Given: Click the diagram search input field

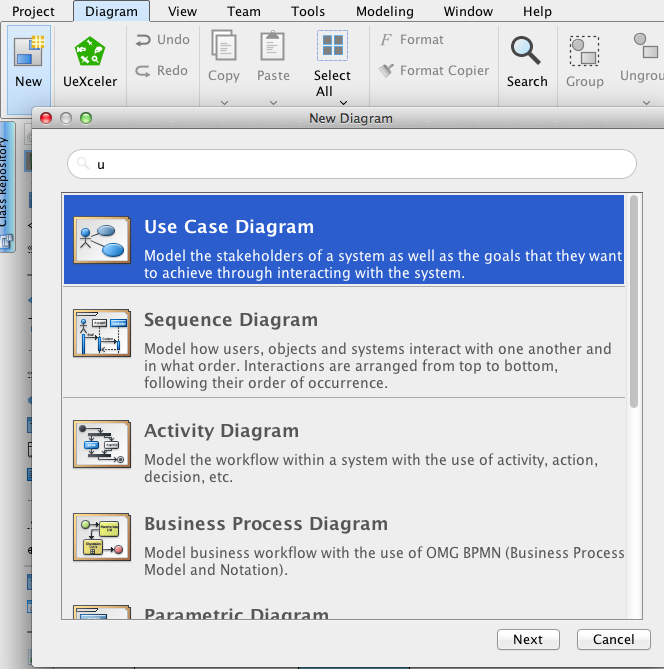Looking at the screenshot, I should (x=352, y=164).
